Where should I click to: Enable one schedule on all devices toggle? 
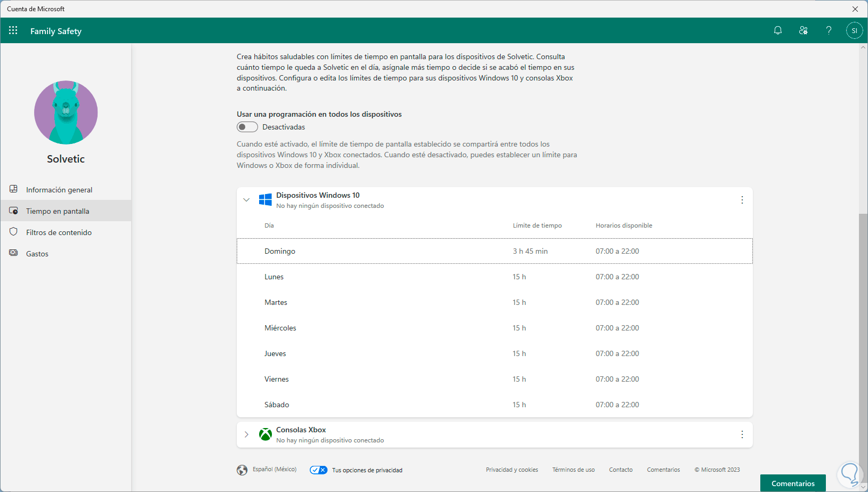(x=247, y=127)
